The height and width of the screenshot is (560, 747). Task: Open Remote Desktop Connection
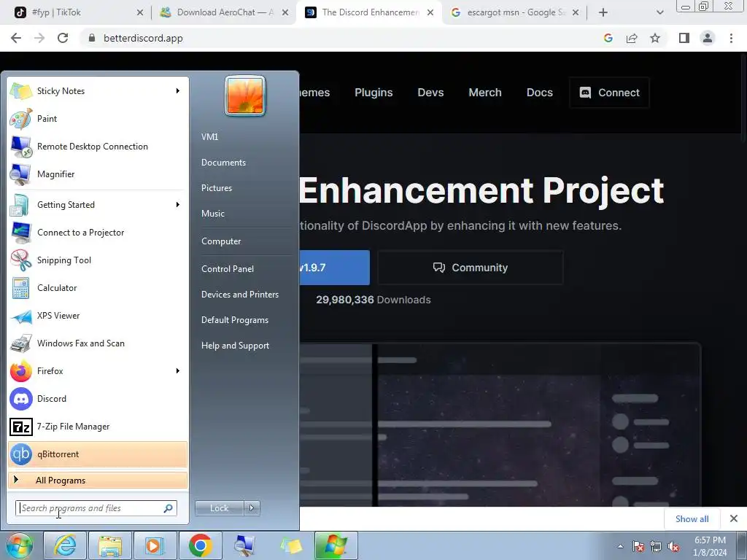[x=98, y=146]
